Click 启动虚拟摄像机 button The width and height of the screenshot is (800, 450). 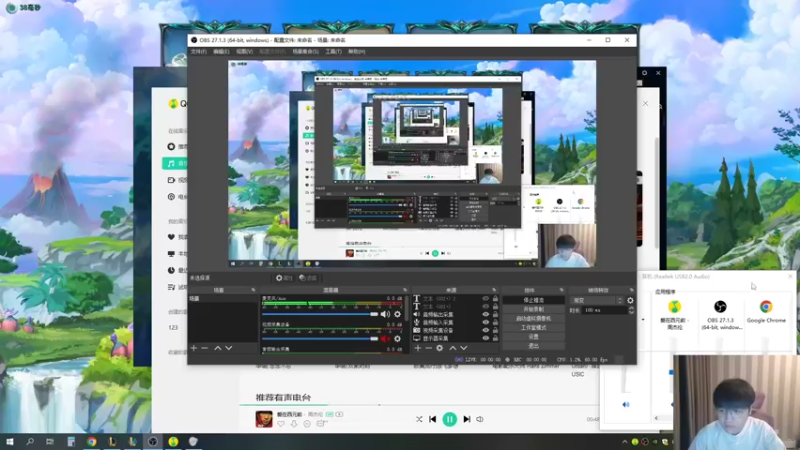534,318
